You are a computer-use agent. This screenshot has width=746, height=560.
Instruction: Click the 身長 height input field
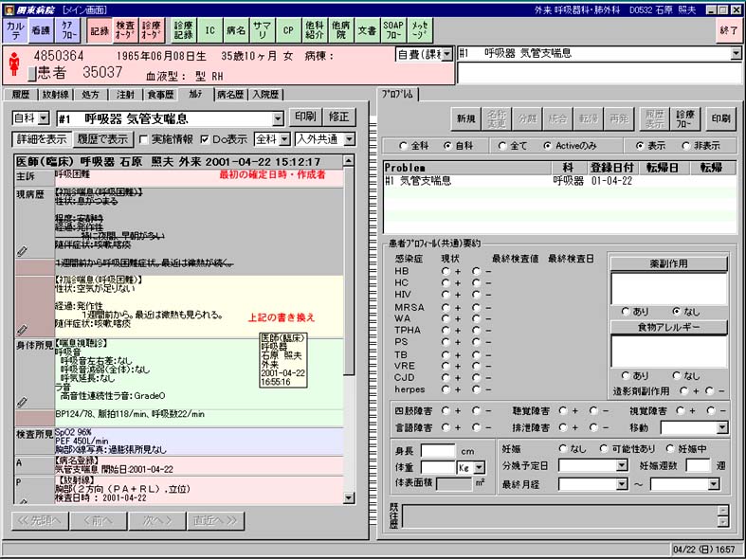tap(438, 451)
